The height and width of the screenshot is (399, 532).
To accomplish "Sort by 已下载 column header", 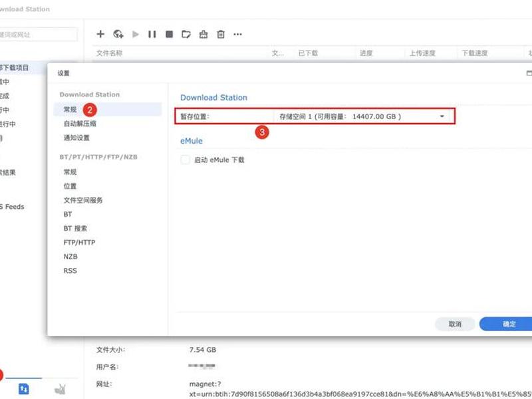I will (x=308, y=53).
